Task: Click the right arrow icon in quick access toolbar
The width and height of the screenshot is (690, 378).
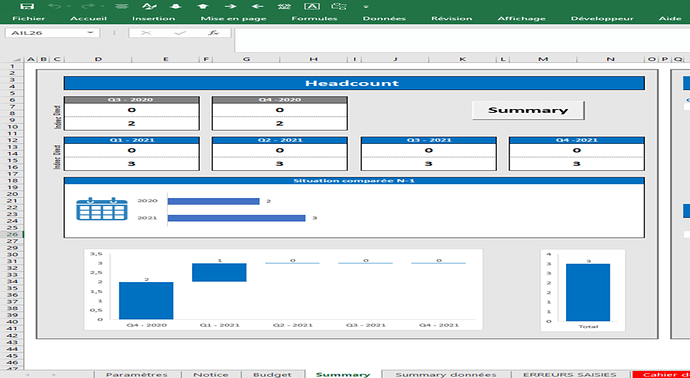Action: [230, 6]
